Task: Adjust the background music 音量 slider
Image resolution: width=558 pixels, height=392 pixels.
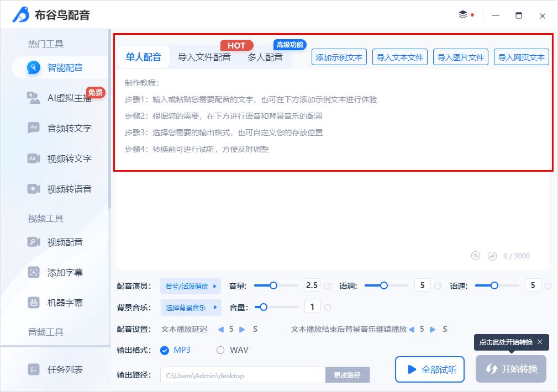Action: [x=264, y=307]
